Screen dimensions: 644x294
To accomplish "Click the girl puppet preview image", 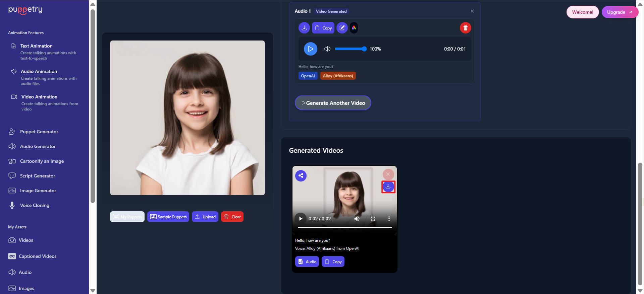I will click(x=187, y=118).
